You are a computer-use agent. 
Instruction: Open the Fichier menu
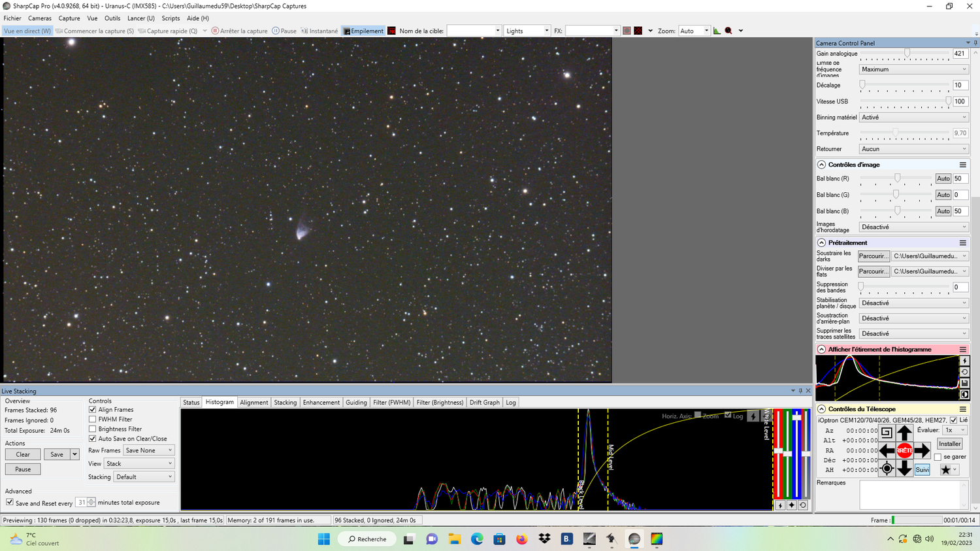pos(12,18)
